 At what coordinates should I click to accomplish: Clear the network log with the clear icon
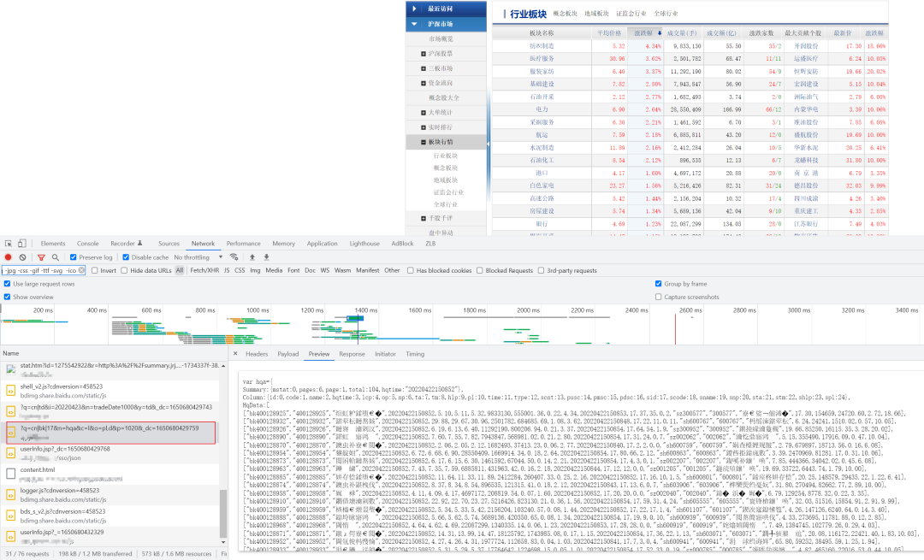pos(23,257)
